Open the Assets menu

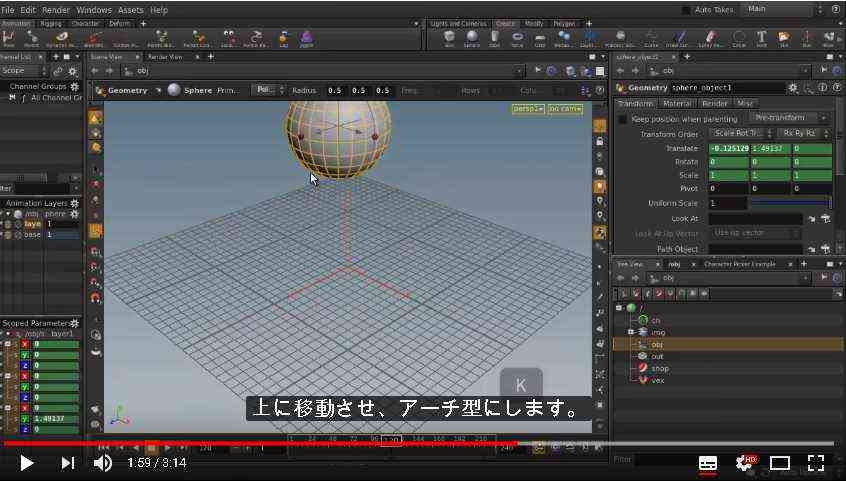(x=131, y=10)
